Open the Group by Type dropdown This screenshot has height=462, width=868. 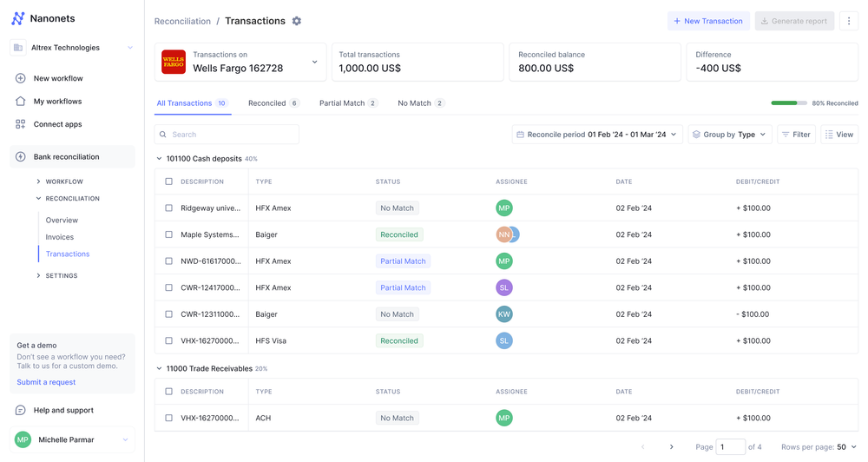tap(730, 135)
